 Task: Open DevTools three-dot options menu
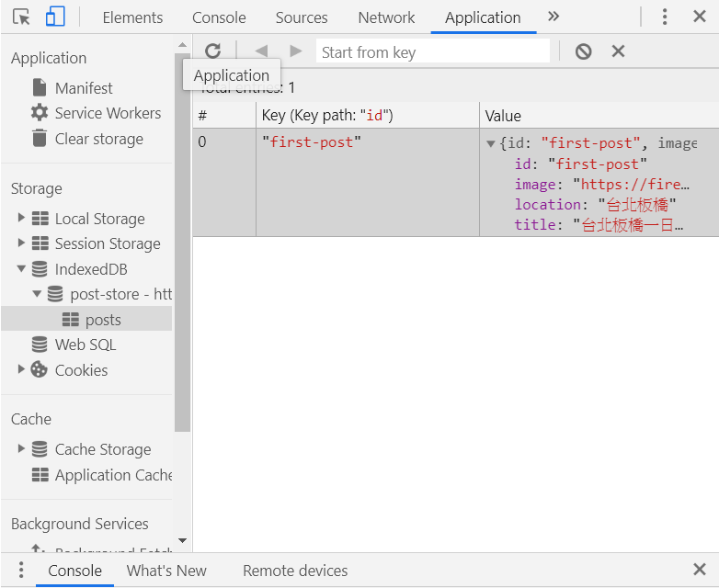(665, 17)
